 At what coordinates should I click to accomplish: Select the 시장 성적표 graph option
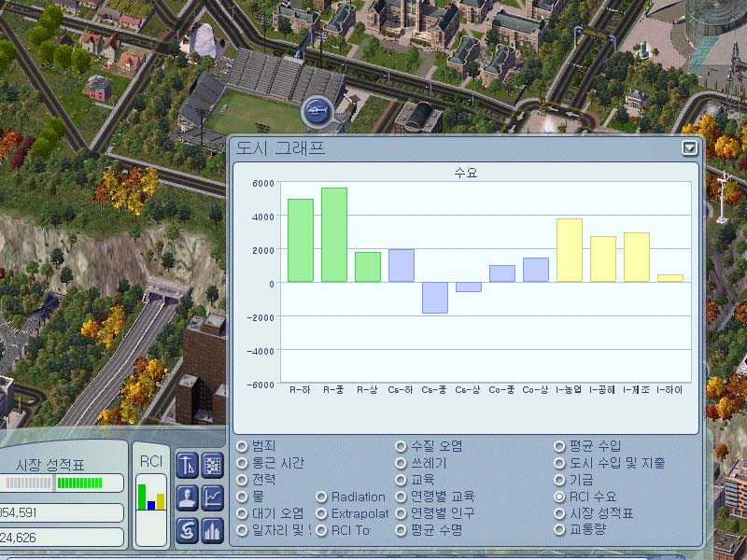[x=559, y=513]
